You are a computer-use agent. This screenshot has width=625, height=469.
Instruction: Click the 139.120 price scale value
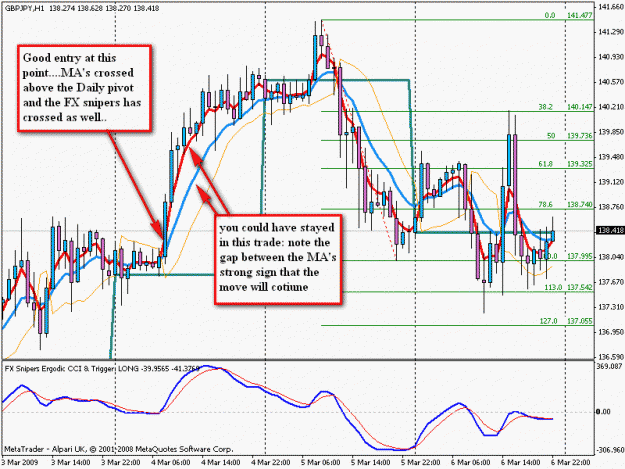[x=611, y=182]
